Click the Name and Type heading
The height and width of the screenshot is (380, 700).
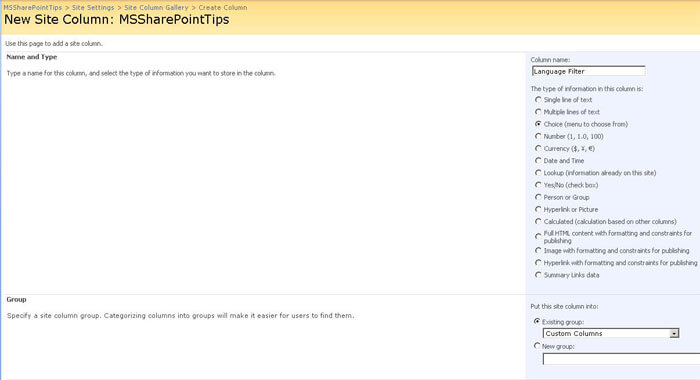[x=32, y=57]
